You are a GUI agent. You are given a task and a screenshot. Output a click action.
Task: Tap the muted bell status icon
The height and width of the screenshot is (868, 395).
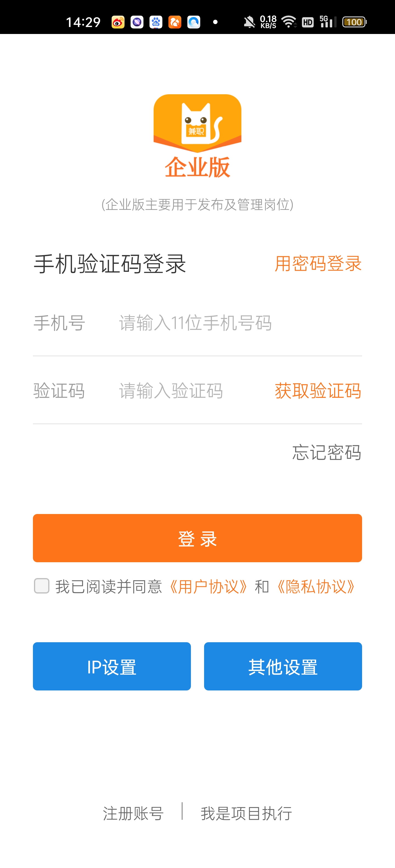tap(249, 22)
